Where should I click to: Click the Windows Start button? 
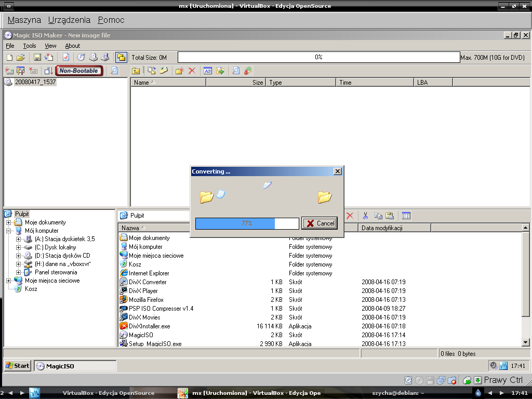(18, 366)
